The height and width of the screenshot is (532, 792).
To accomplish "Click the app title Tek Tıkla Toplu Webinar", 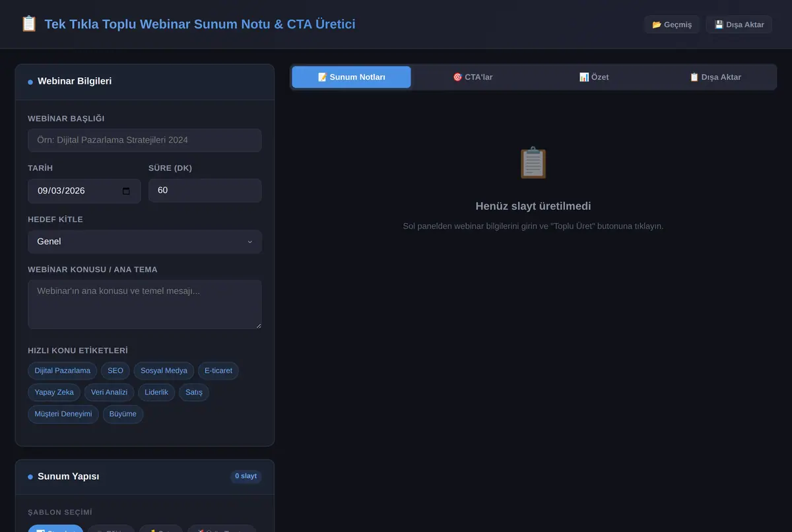I will pos(200,24).
